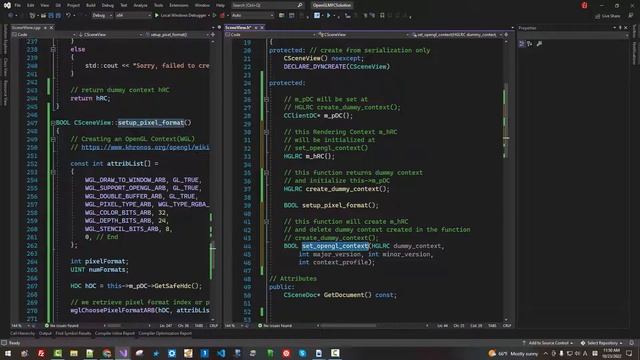This screenshot has width=640, height=360.
Task: Toggle auto-hide pin on Properties panel
Action: coord(620,28)
